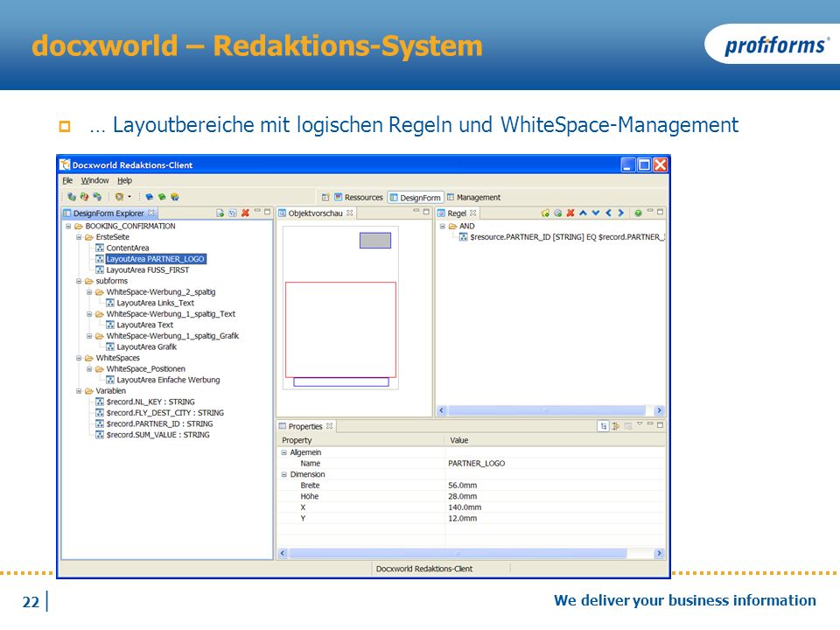840x630 pixels.
Task: Switch to the DesignForm perspective
Action: coord(416,198)
